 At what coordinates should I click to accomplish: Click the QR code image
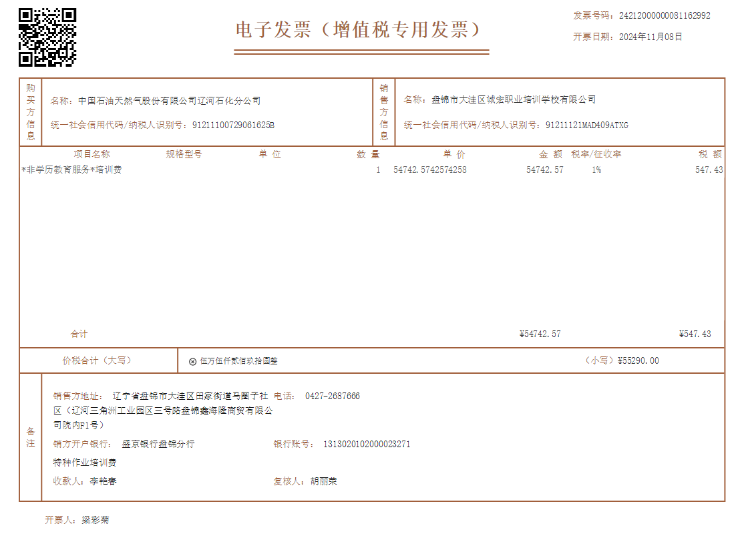click(47, 37)
